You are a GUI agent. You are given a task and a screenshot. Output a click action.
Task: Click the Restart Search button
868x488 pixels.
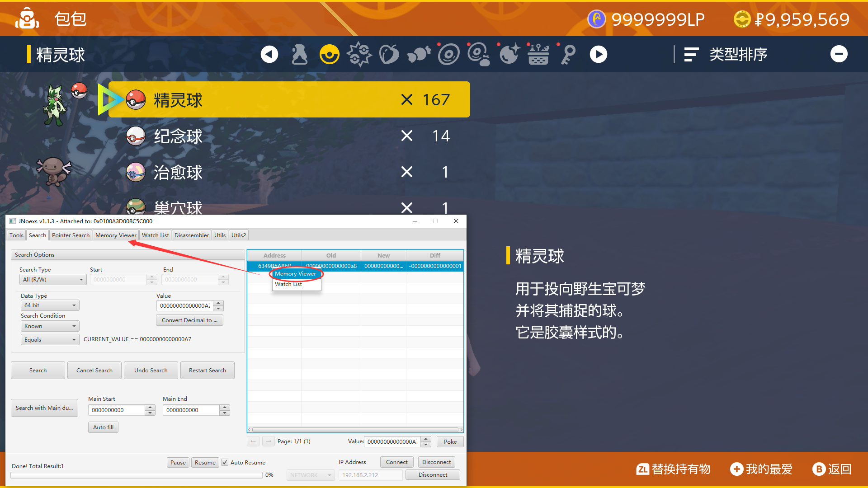pyautogui.click(x=208, y=371)
